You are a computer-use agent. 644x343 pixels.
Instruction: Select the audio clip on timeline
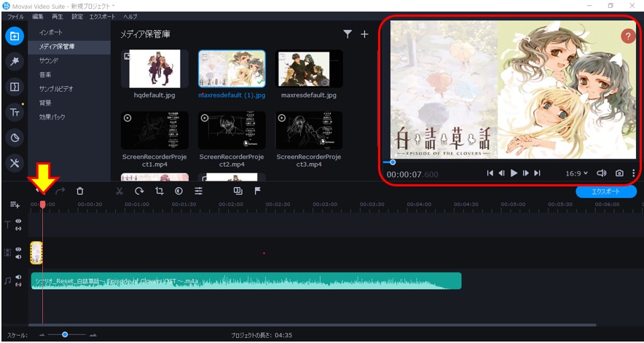tap(246, 281)
